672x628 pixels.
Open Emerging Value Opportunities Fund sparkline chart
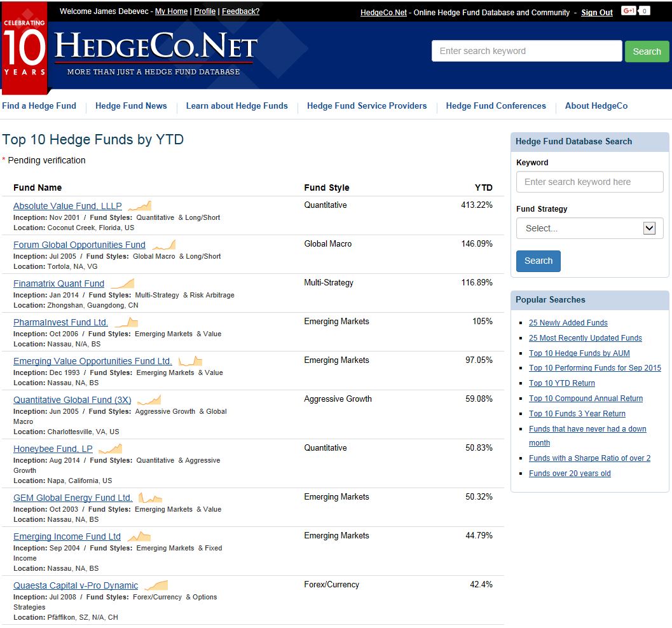[x=190, y=361]
